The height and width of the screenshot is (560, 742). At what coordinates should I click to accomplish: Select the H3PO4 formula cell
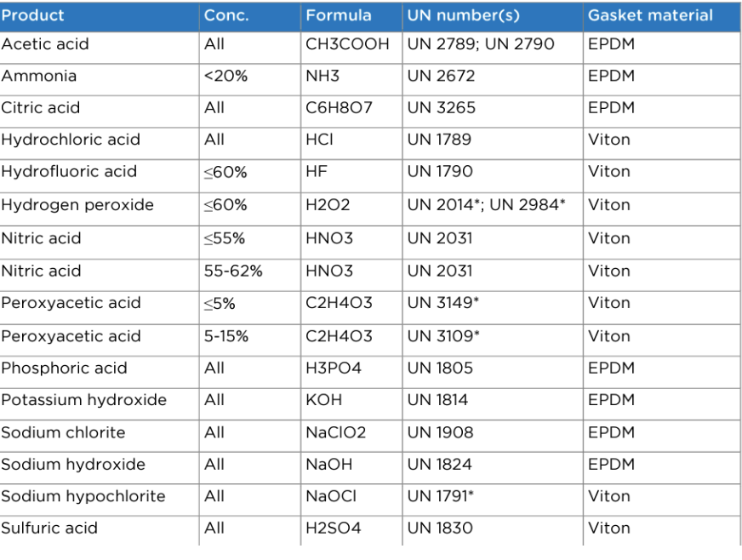point(351,372)
